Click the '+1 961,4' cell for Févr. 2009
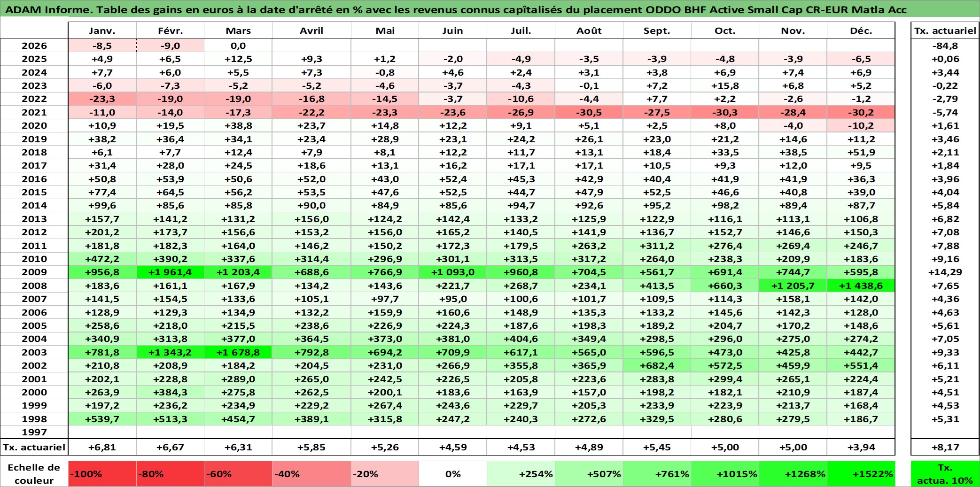This screenshot has height=487, width=980. [x=170, y=272]
